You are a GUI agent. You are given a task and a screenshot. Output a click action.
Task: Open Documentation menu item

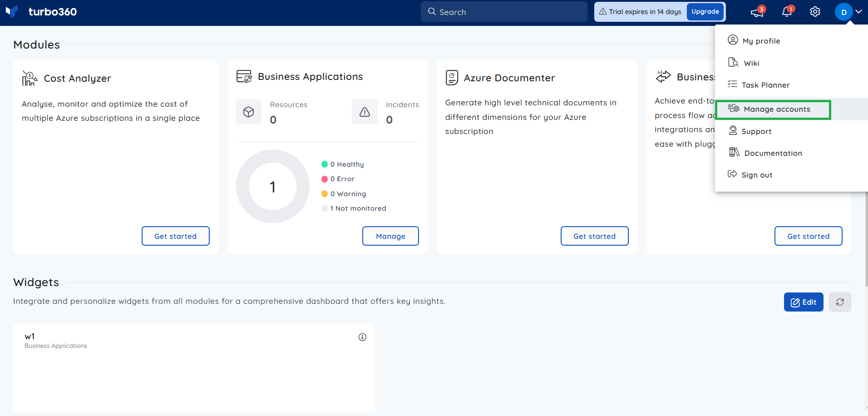791,153
